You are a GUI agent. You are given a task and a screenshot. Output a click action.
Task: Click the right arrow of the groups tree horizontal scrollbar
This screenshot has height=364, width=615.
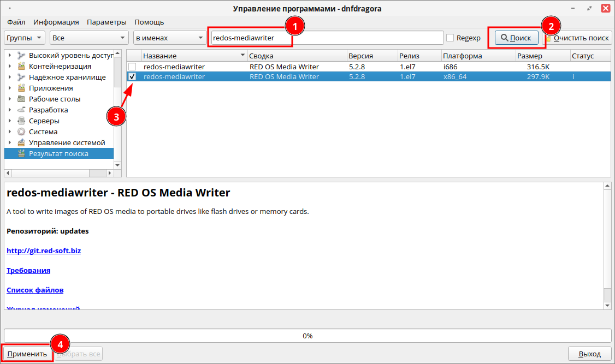point(110,173)
